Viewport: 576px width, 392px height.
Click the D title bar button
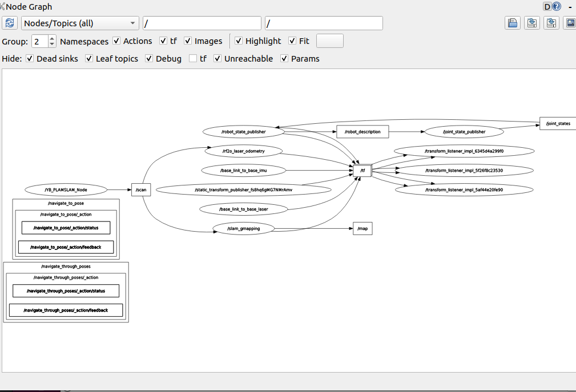pos(547,6)
